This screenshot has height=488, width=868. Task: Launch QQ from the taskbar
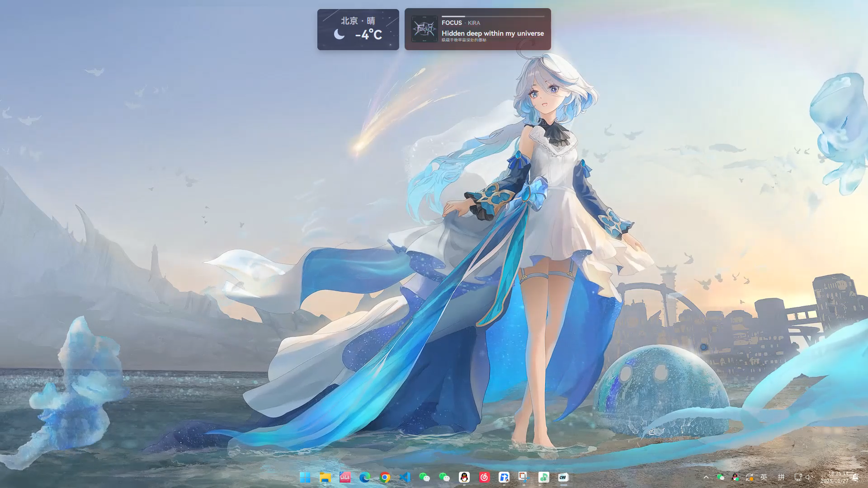[x=463, y=477]
